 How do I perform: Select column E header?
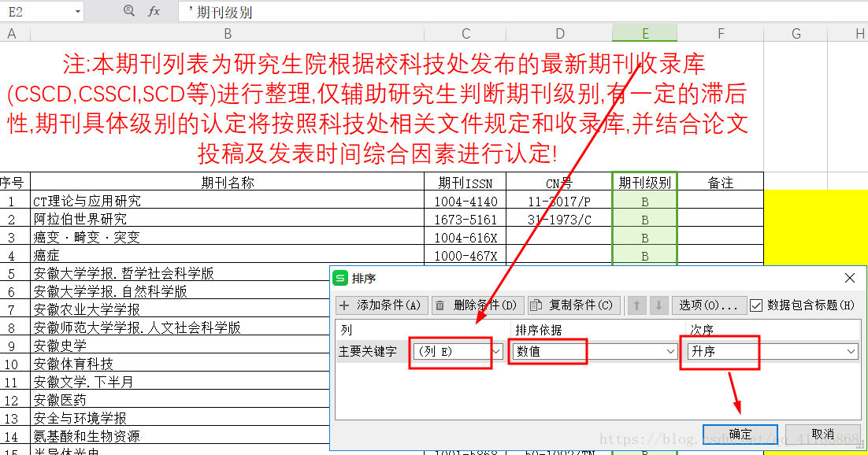coord(645,34)
